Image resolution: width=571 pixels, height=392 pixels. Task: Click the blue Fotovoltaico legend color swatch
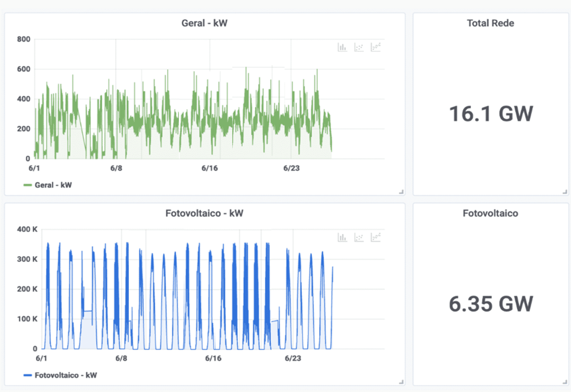point(27,375)
